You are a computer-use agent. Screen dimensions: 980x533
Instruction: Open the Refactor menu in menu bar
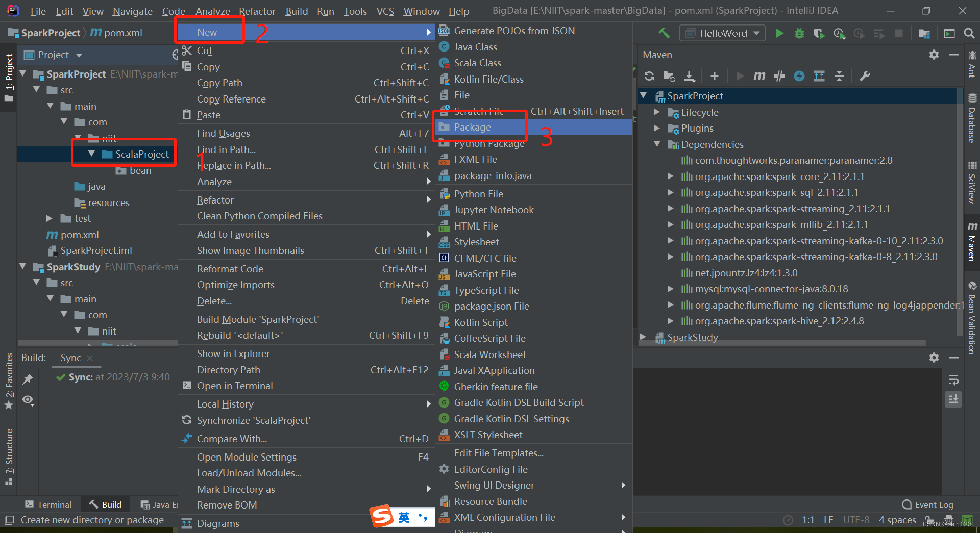tap(257, 11)
